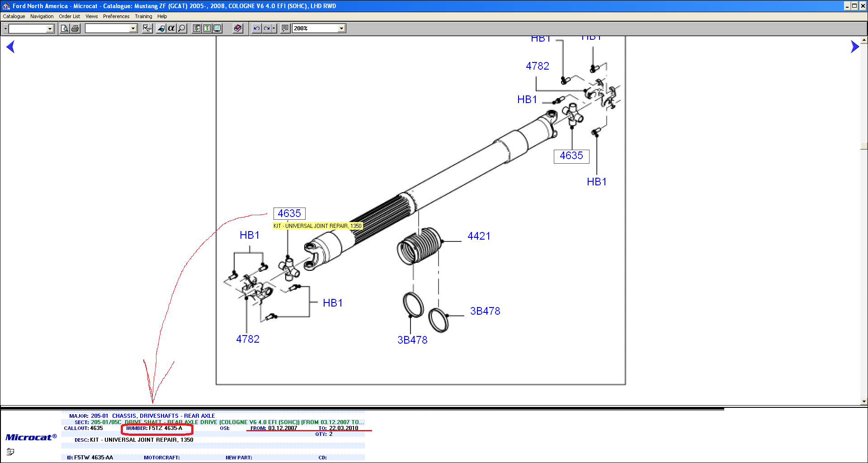Click the vertical scrollbar thumb
Image resolution: width=868 pixels, height=463 pixels.
pos(864,146)
